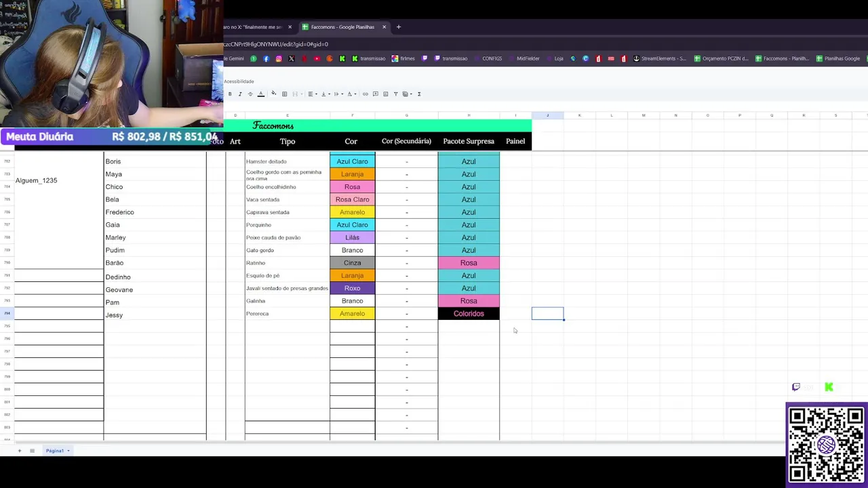This screenshot has height=488, width=868.
Task: Select the highlighted empty cell in column J
Action: click(x=547, y=313)
